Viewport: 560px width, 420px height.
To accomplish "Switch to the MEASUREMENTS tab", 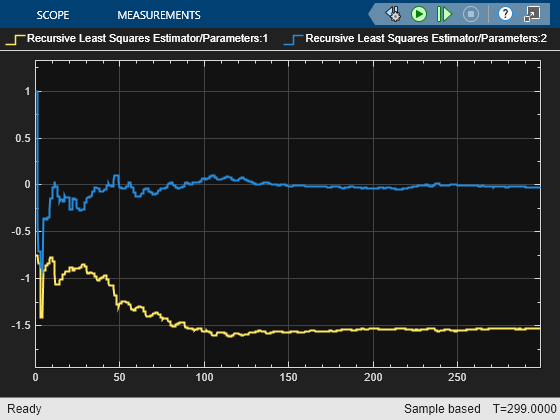I will point(159,15).
